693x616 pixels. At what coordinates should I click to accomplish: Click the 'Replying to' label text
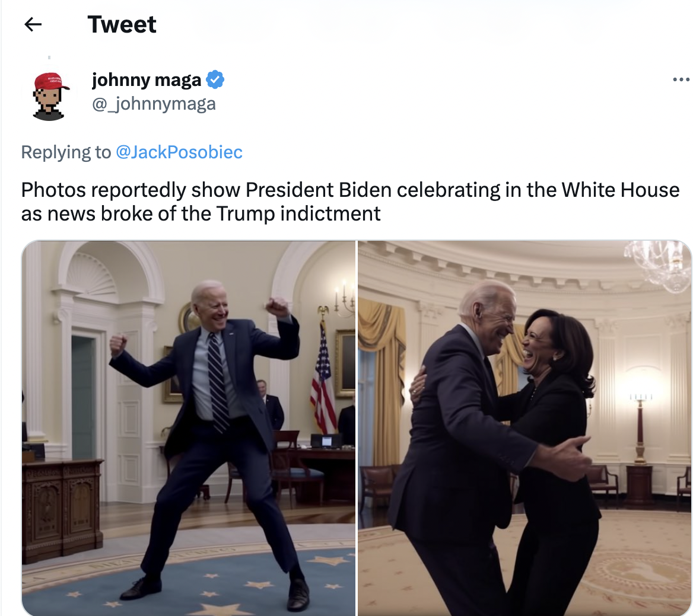(x=66, y=152)
